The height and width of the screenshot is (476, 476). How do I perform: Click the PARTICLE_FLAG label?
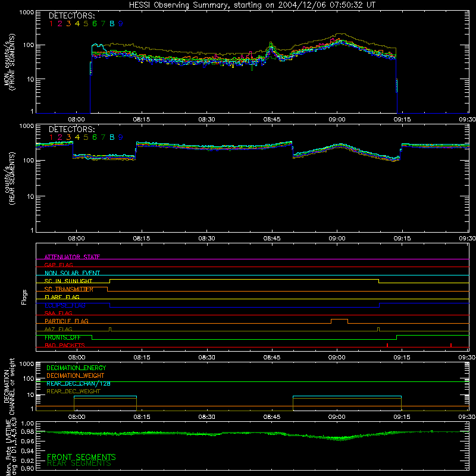(x=67, y=321)
